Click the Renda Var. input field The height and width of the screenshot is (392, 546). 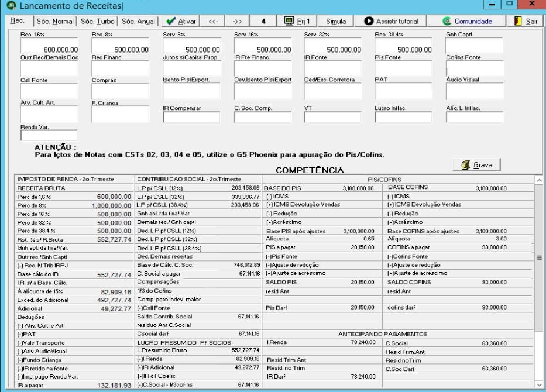49,135
